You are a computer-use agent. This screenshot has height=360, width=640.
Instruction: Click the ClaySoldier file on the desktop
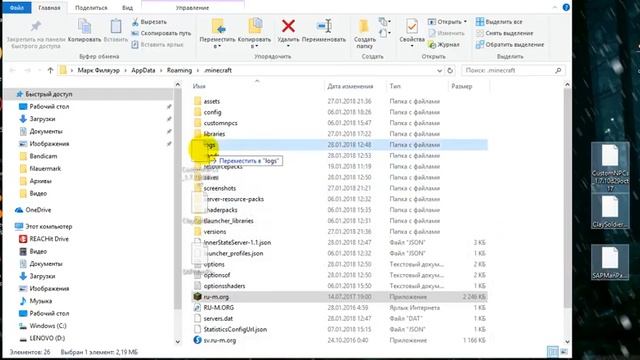coord(610,212)
